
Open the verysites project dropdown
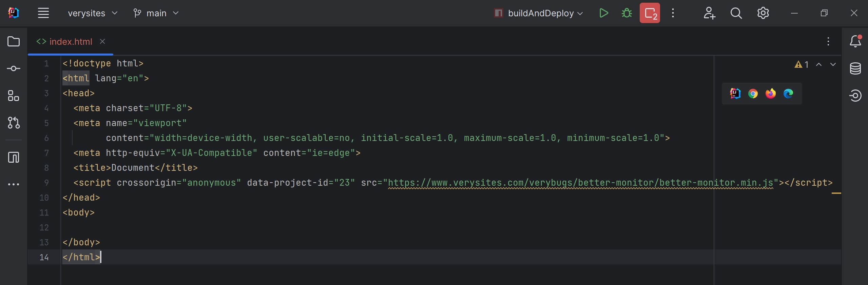pos(93,13)
